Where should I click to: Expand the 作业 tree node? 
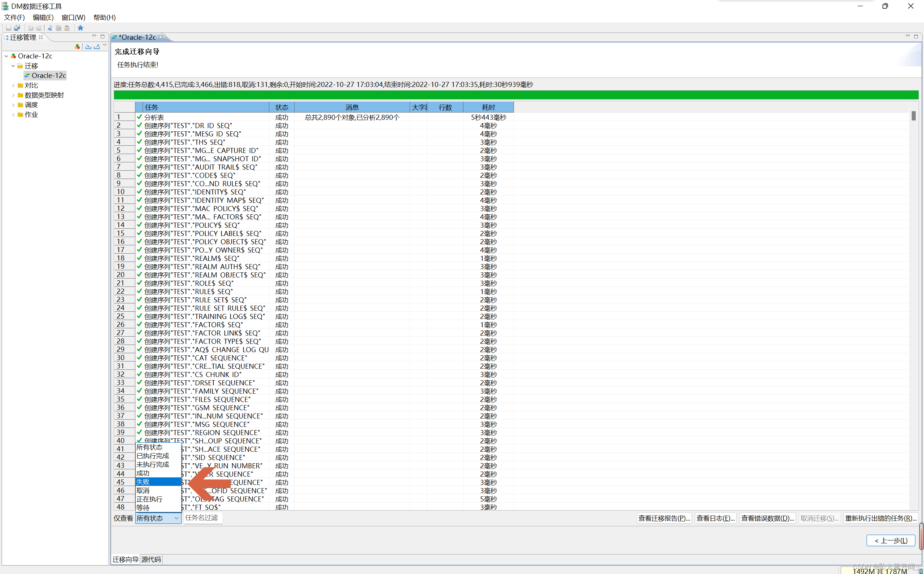pos(13,115)
